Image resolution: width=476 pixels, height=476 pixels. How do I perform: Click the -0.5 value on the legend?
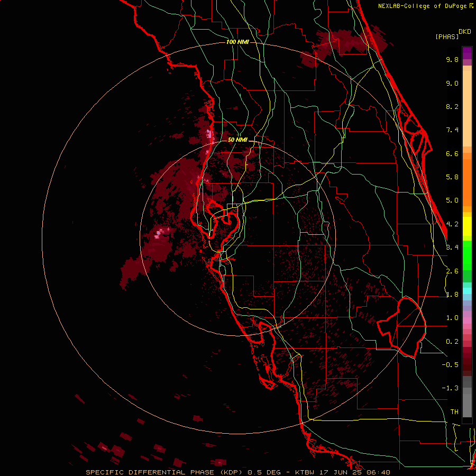point(450,364)
